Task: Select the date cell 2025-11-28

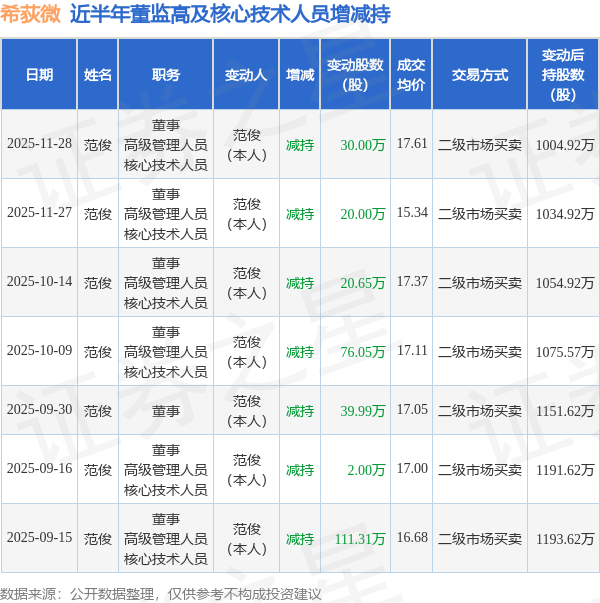Action: pos(39,143)
